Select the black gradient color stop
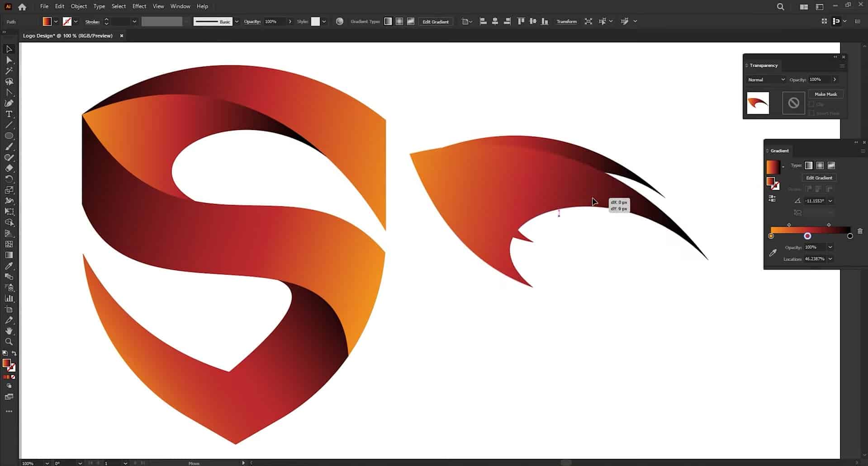868x466 pixels. [850, 236]
